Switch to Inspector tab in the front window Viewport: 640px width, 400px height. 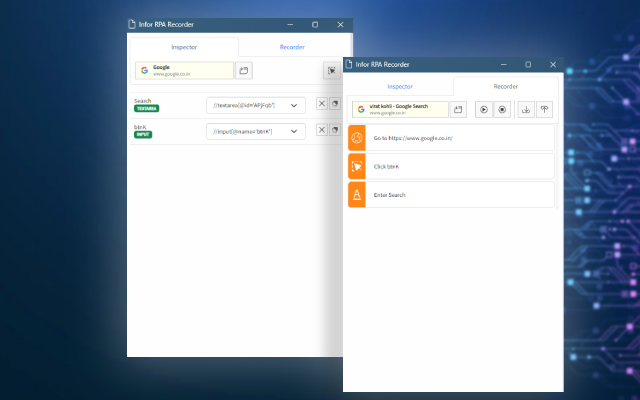point(400,87)
